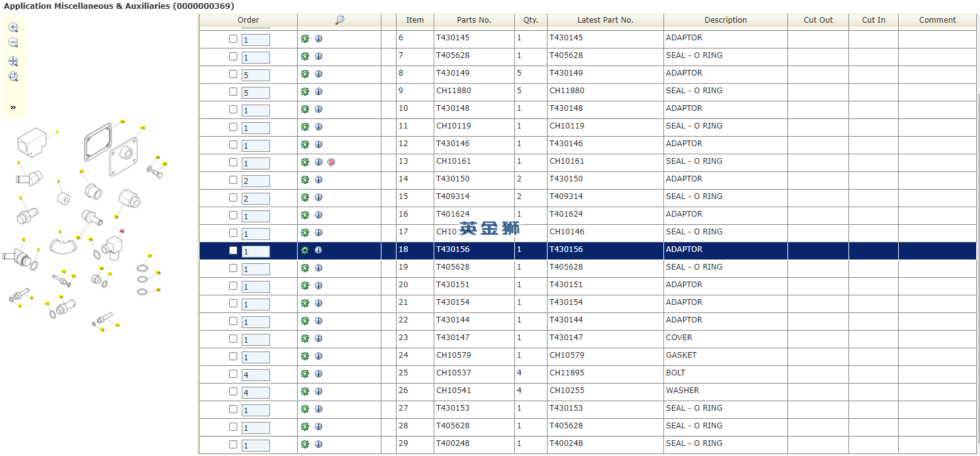Tick the order checkbox for item 10 T430148

[x=233, y=109]
